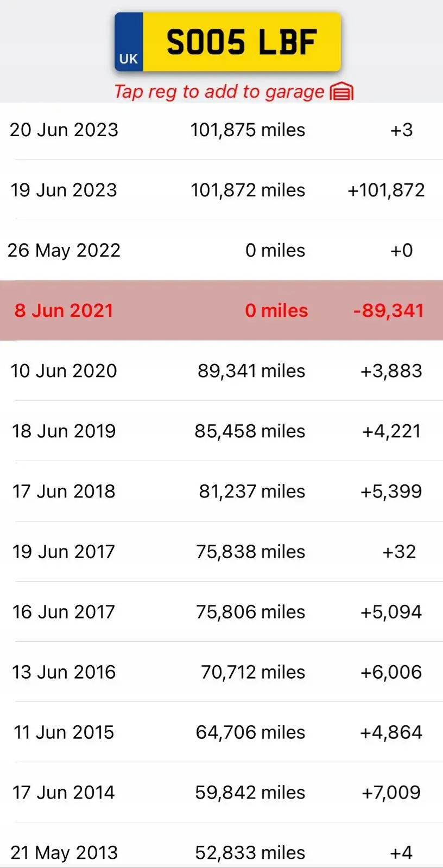Select the 21 May 2013 row
This screenshot has height=868, width=443.
click(x=221, y=846)
